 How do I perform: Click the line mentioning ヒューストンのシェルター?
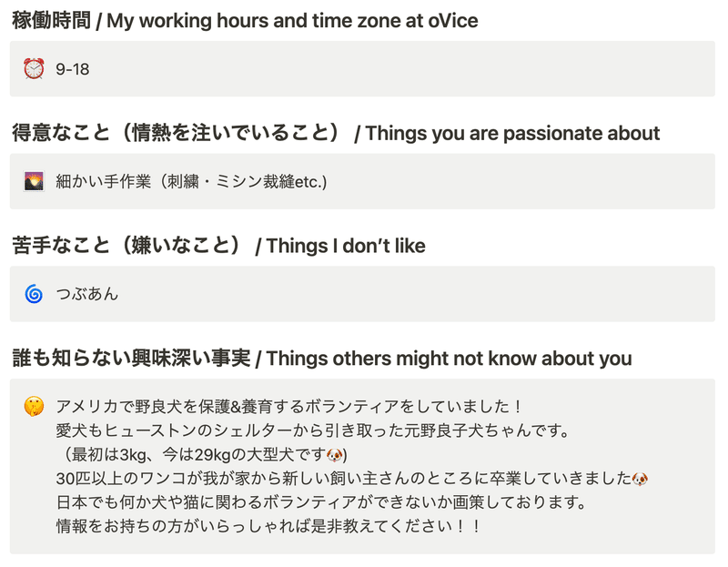click(312, 431)
